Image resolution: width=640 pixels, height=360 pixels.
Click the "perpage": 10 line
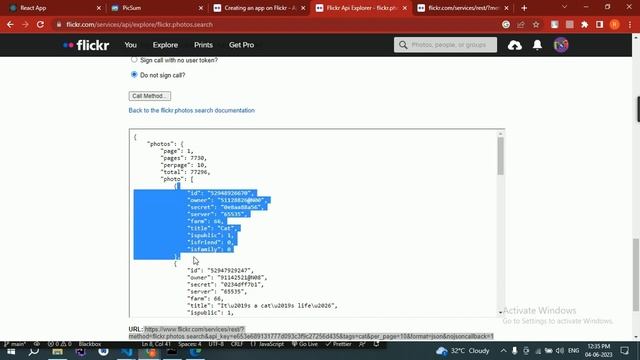click(x=184, y=165)
